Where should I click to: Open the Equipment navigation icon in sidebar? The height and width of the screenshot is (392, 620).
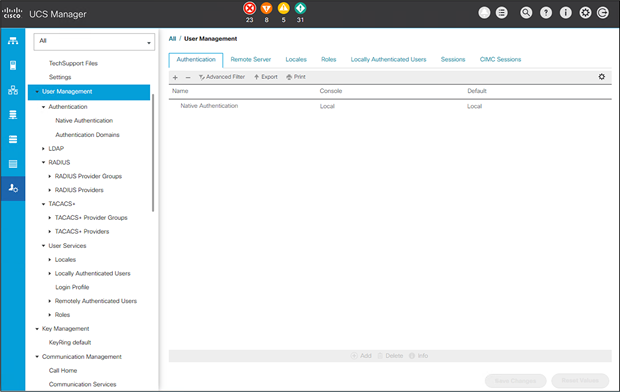point(13,41)
